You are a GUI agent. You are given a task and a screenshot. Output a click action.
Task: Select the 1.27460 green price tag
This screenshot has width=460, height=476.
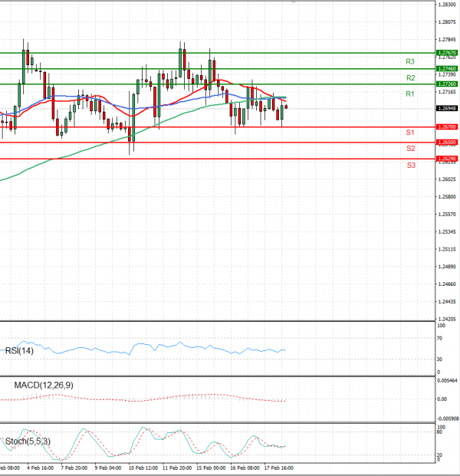coord(447,69)
